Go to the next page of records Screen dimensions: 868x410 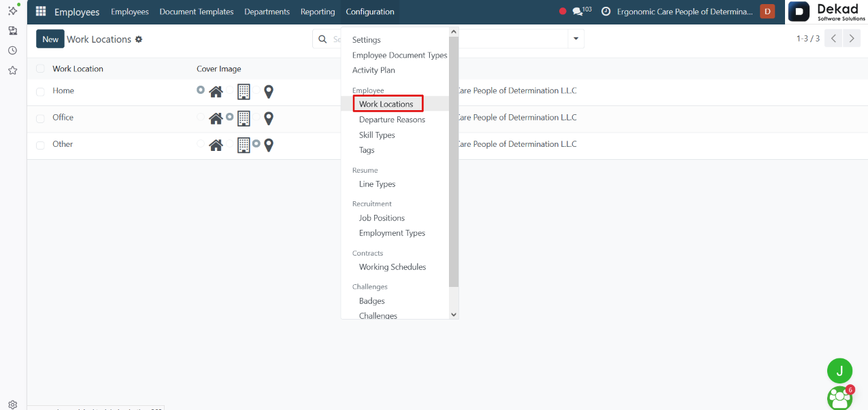point(852,39)
